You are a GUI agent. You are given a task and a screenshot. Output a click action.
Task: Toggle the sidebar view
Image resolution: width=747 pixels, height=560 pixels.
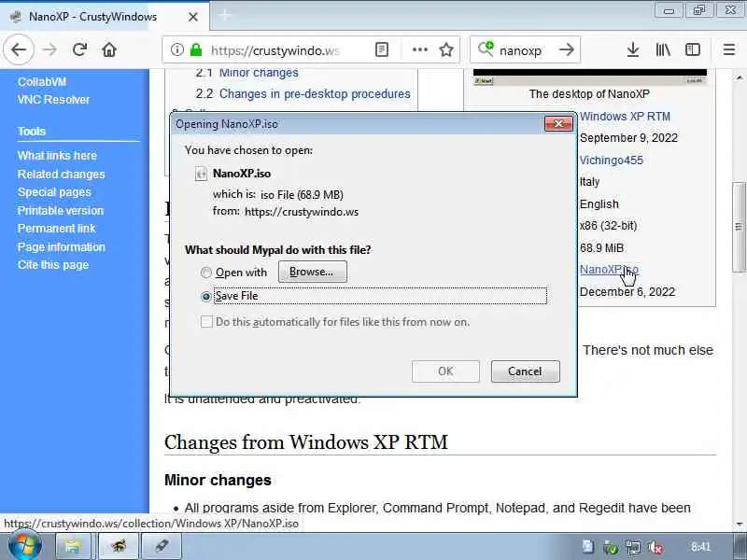[x=692, y=49]
